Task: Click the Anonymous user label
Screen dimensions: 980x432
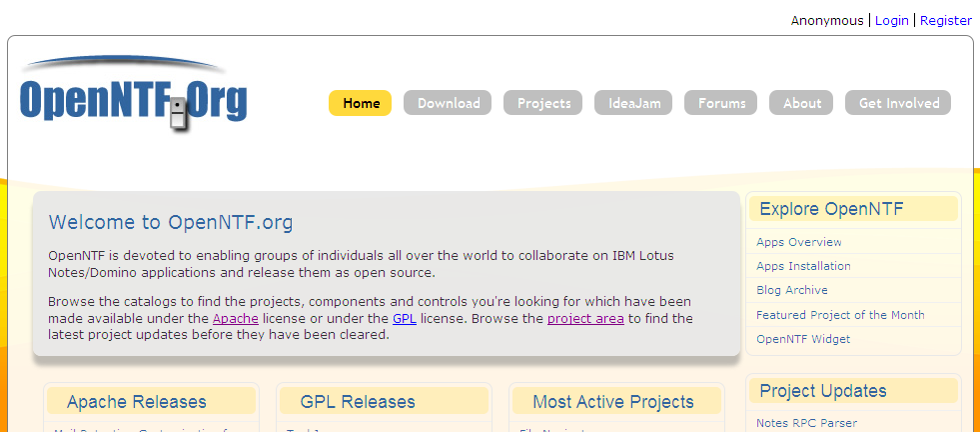Action: pos(827,21)
